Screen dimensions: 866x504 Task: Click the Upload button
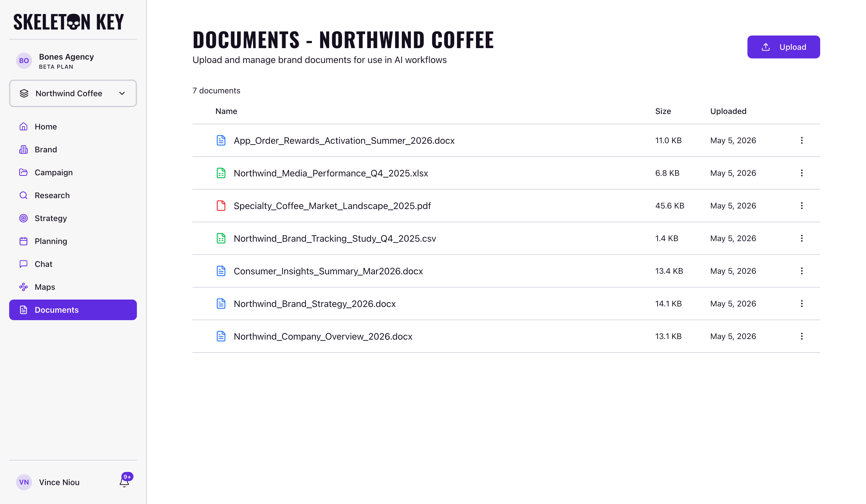tap(783, 47)
